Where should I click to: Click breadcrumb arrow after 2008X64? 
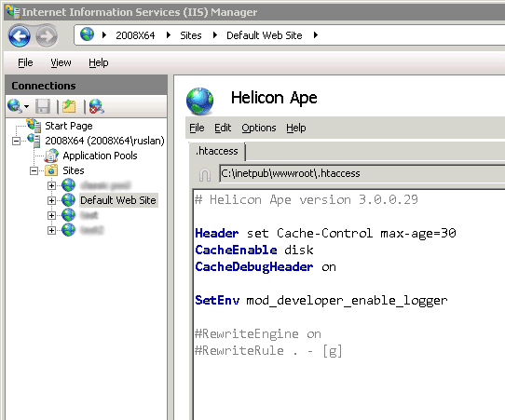coord(168,34)
